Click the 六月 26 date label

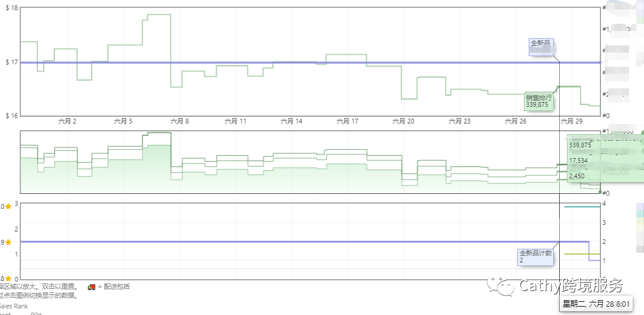click(x=516, y=122)
